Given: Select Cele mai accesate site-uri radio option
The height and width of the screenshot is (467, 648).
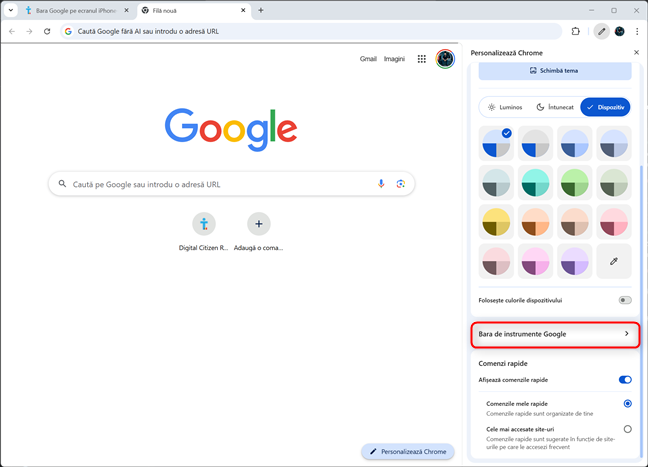Looking at the screenshot, I should (x=627, y=429).
